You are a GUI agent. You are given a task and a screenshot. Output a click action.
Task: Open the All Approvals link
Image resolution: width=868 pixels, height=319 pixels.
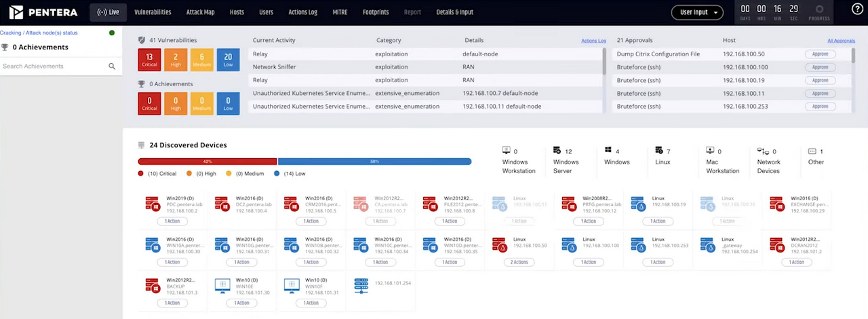[841, 41]
